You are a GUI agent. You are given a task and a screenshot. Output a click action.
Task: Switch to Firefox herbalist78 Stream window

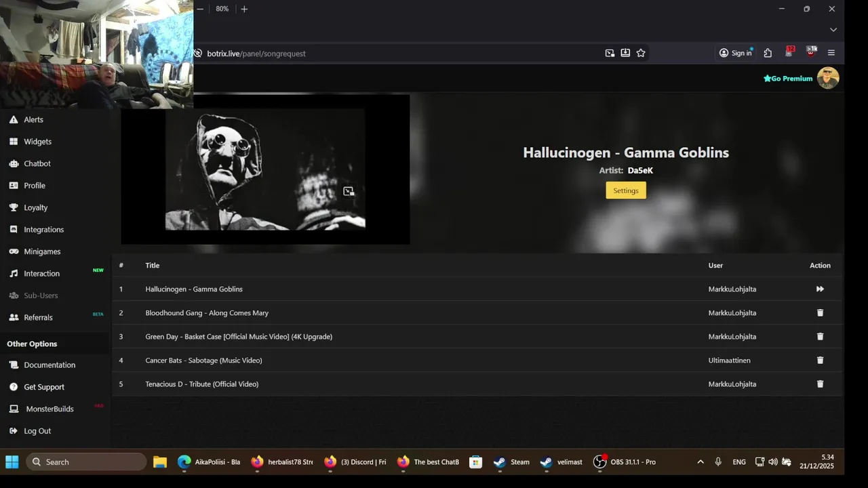[282, 462]
